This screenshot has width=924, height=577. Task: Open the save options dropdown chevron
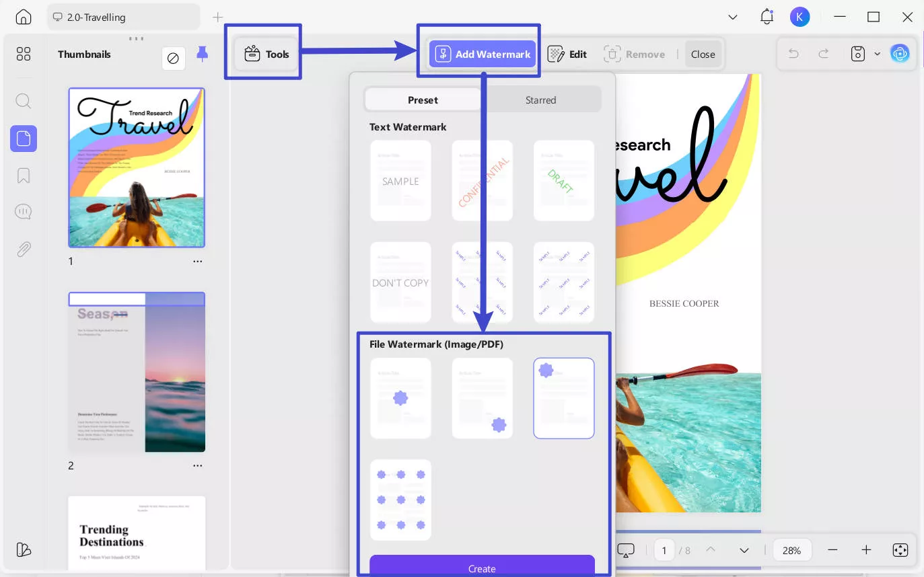coord(877,53)
